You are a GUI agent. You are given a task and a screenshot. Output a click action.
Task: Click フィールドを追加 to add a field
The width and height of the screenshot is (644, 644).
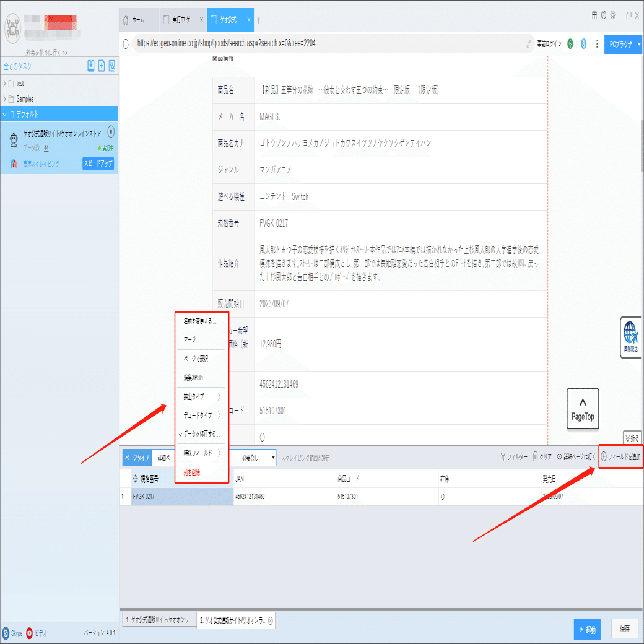[620, 457]
